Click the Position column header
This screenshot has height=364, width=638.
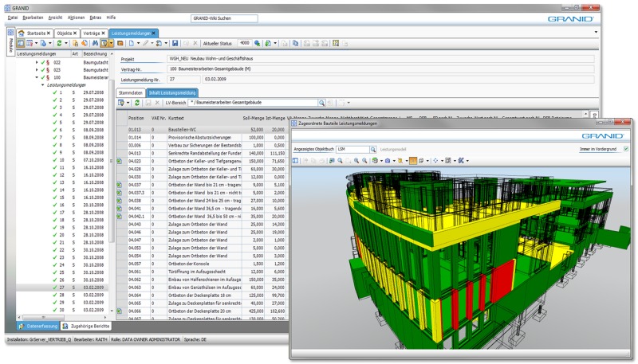click(136, 118)
